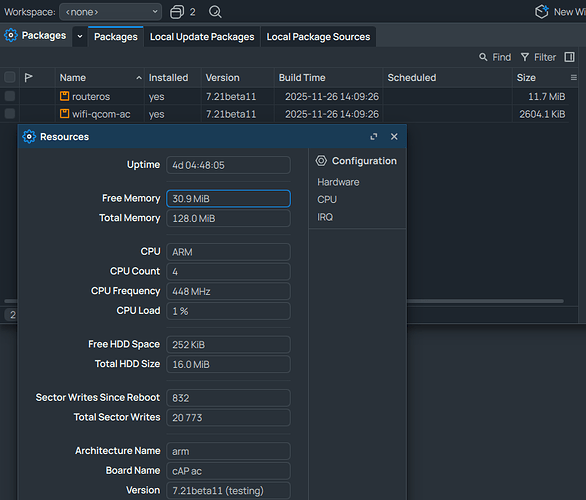Screen dimensions: 586x500
Task: Open the table columns menu icon by Size
Action: coord(574,78)
